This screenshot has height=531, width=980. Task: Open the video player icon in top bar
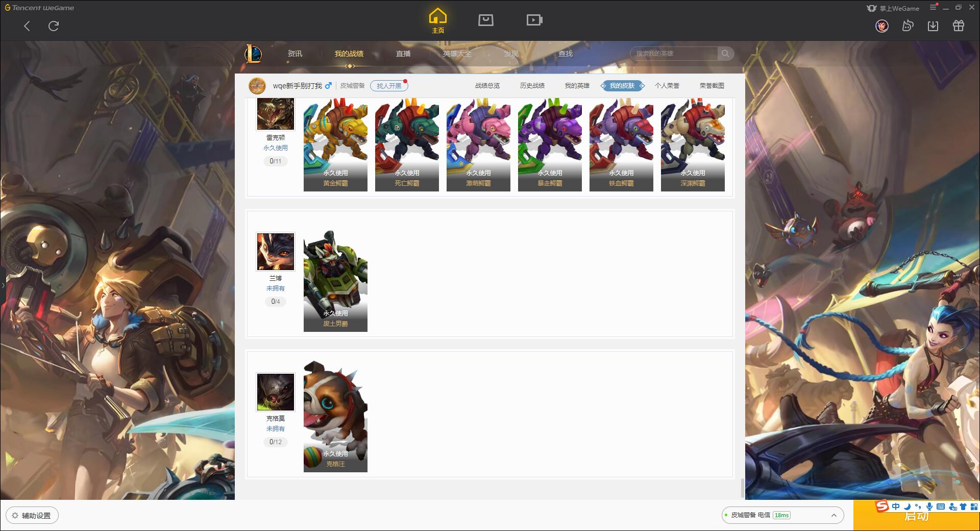pyautogui.click(x=534, y=20)
